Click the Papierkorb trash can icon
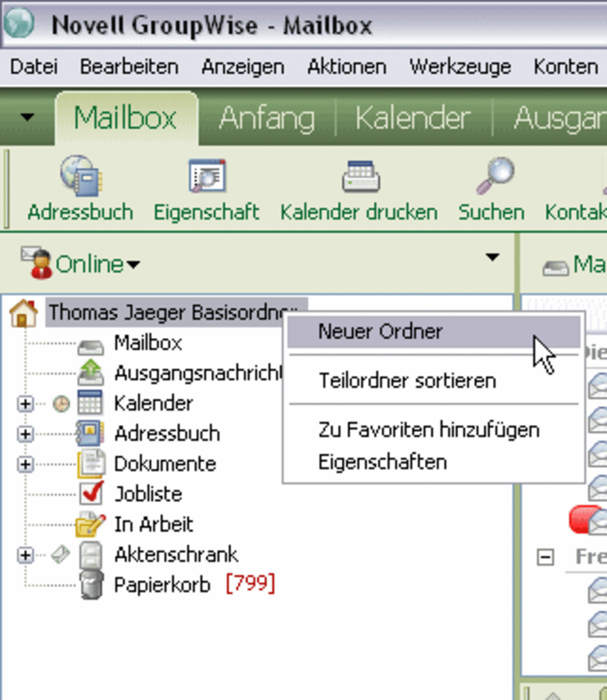The width and height of the screenshot is (607, 700). click(x=91, y=585)
